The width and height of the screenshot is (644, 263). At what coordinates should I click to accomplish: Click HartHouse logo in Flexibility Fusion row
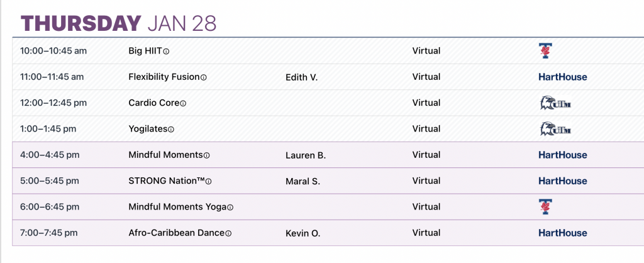tap(563, 77)
